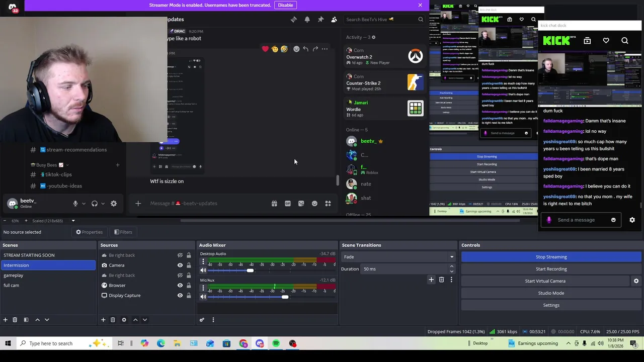
Task: Open Spotify from Windows taskbar
Action: 276,343
